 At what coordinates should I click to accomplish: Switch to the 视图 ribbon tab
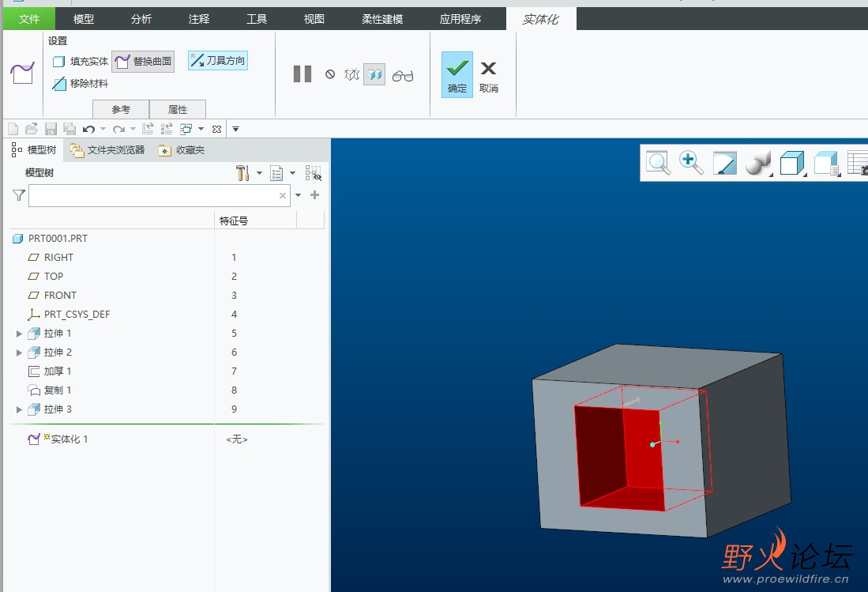(x=314, y=19)
